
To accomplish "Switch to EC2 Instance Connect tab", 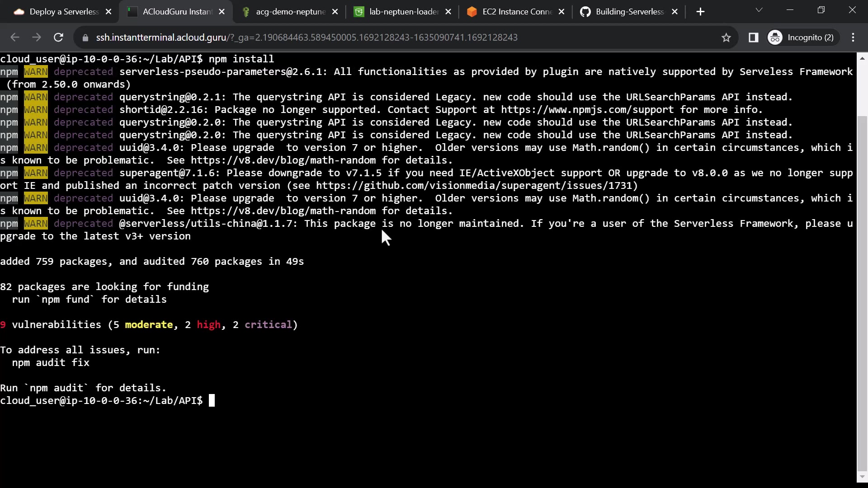I will [517, 12].
